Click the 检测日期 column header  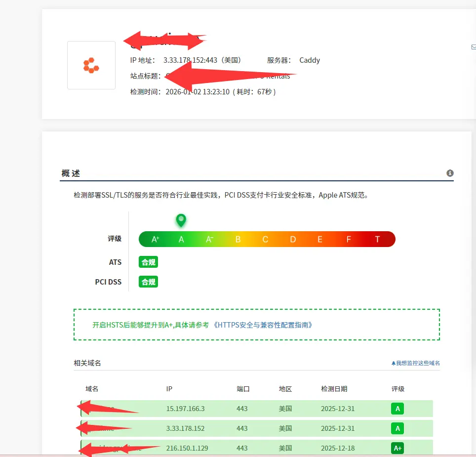(334, 389)
